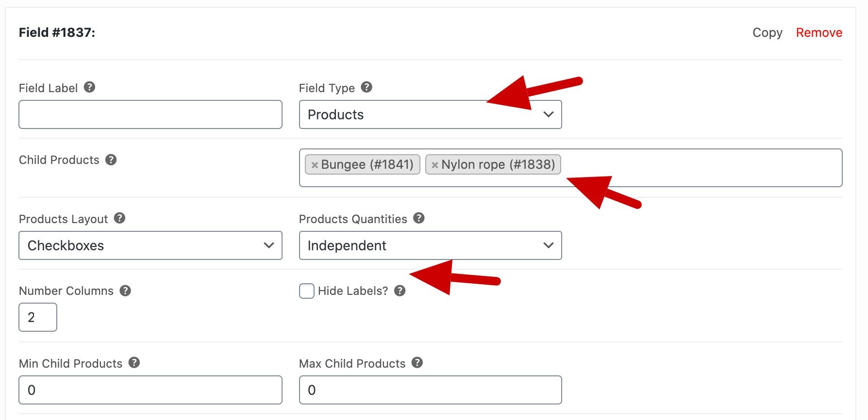Open help tooltip for Field Type

(367, 87)
